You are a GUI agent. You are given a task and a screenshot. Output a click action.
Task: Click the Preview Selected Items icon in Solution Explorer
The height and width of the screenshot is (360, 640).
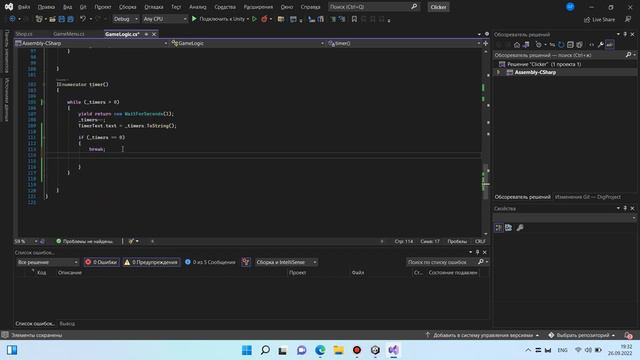pyautogui.click(x=609, y=45)
